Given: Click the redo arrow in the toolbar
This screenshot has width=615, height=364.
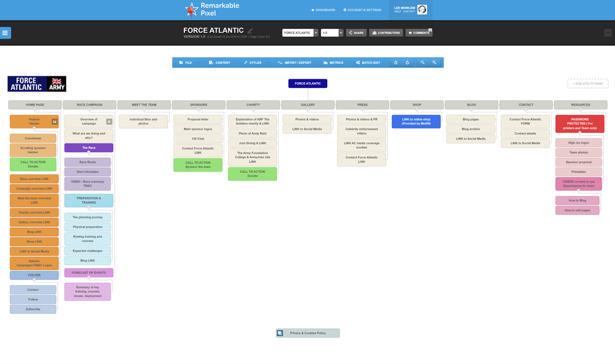Looking at the screenshot, I should coord(407,63).
